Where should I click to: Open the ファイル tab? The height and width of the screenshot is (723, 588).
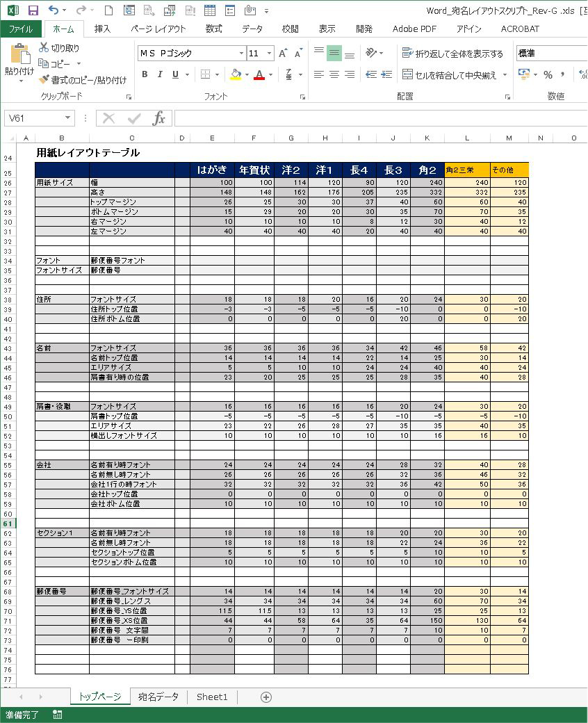click(x=21, y=29)
